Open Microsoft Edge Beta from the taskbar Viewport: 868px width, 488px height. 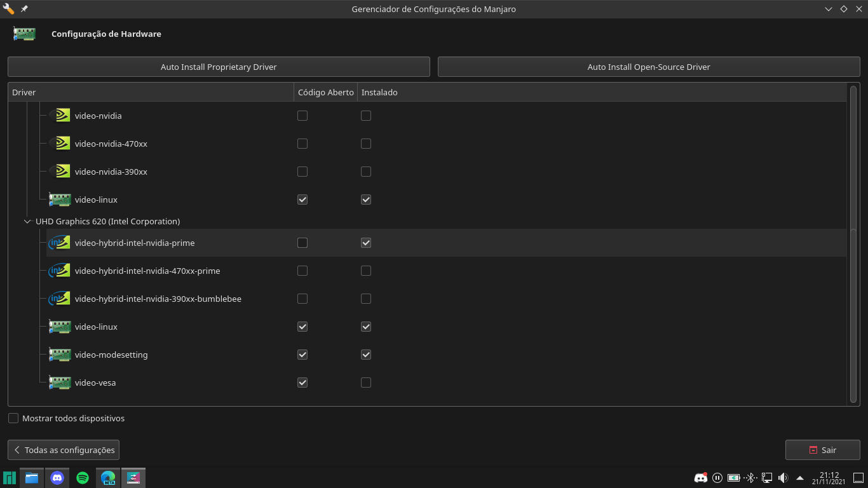tap(108, 478)
